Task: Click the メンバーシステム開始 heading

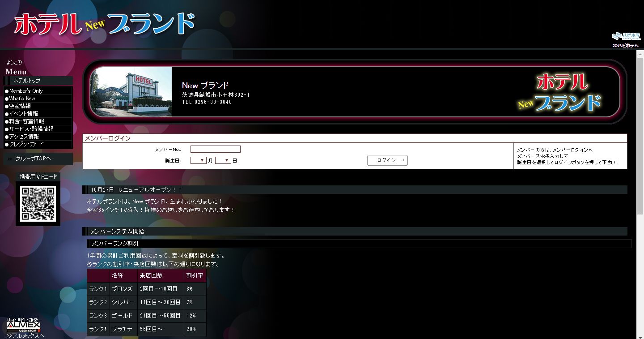Action: 355,232
